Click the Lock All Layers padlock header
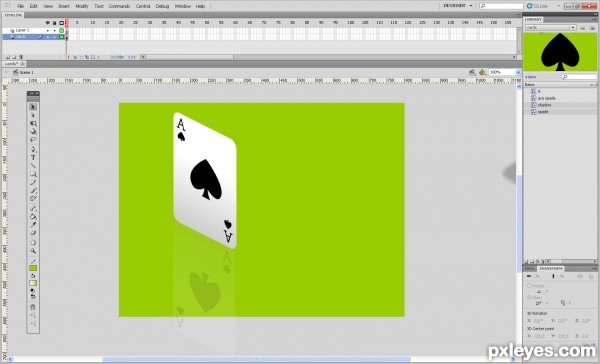Screen dimensions: 600x364 coord(54,23)
